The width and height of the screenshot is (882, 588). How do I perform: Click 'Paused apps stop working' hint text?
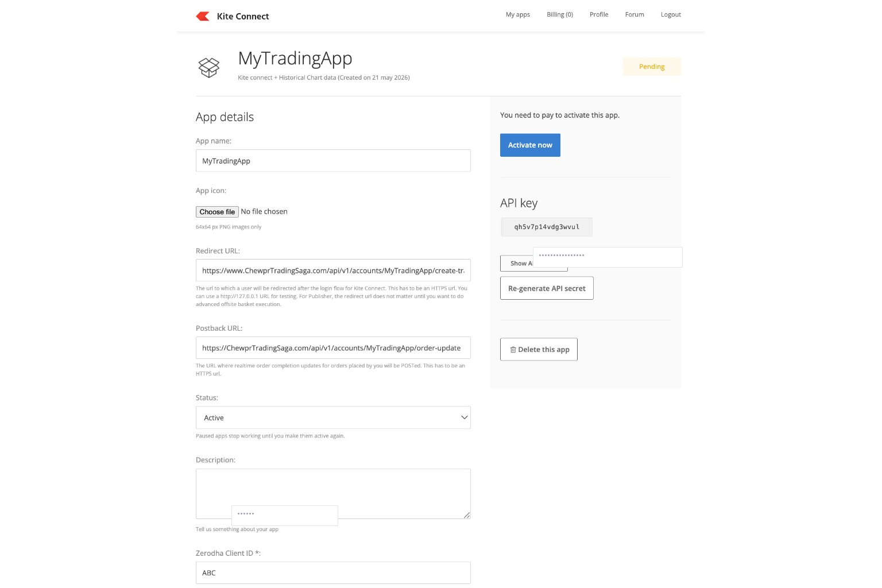pyautogui.click(x=270, y=436)
